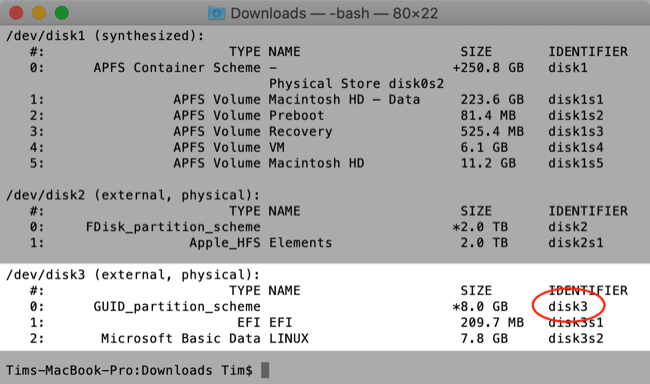Minimize the Terminal using the yellow button
Image resolution: width=650 pixels, height=384 pixels.
click(39, 13)
